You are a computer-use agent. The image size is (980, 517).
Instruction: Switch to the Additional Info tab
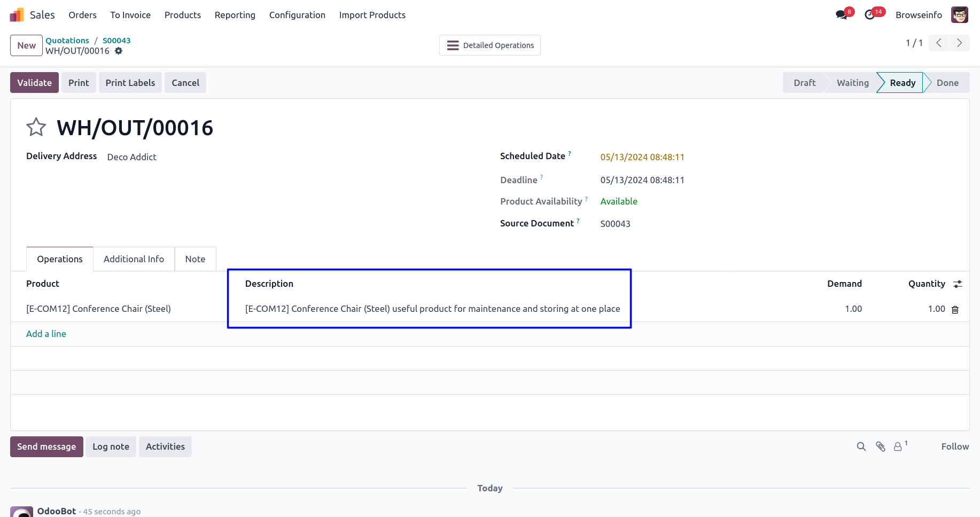pos(134,259)
